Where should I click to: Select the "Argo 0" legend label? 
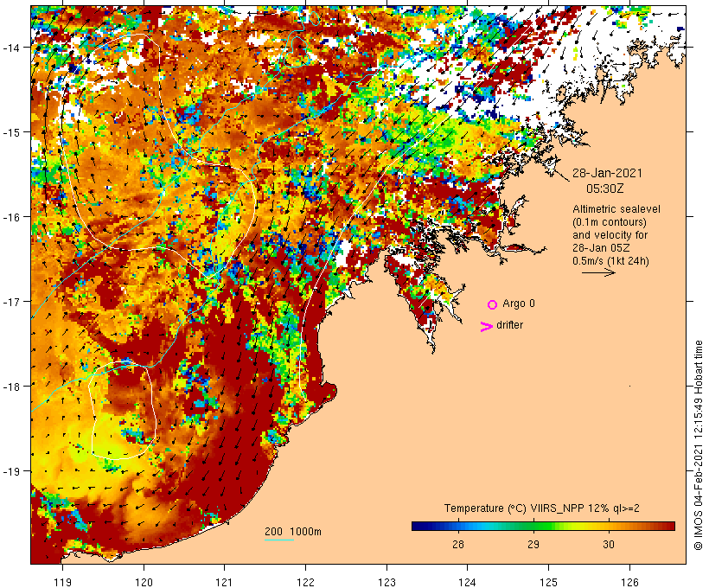(x=519, y=304)
